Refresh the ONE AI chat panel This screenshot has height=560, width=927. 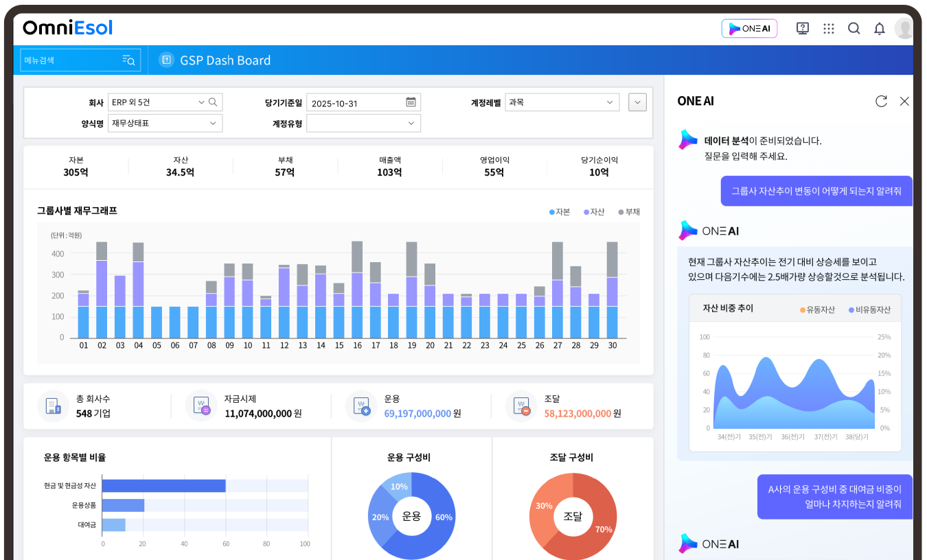pos(881,102)
